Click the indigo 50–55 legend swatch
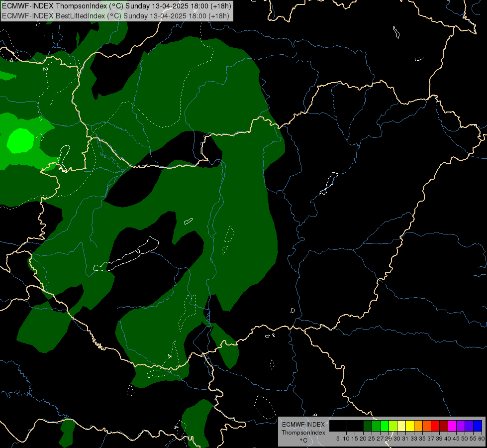The width and height of the screenshot is (487, 448). click(x=469, y=426)
